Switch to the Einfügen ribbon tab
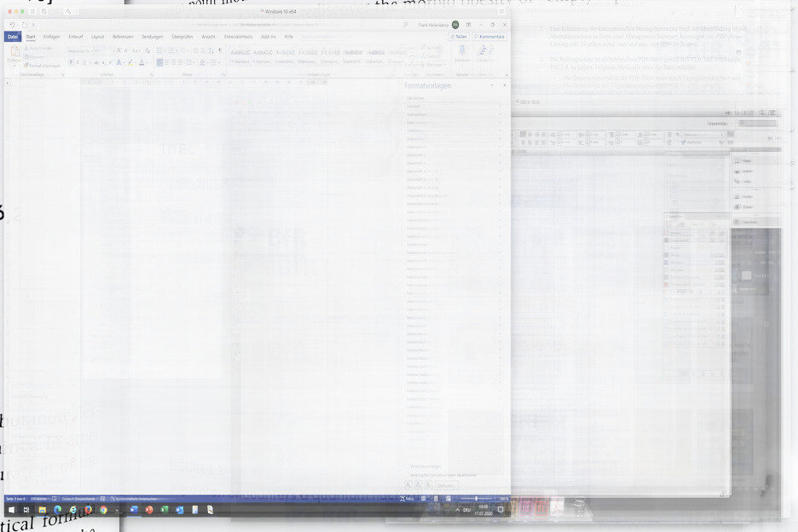This screenshot has height=532, width=798. 51,37
